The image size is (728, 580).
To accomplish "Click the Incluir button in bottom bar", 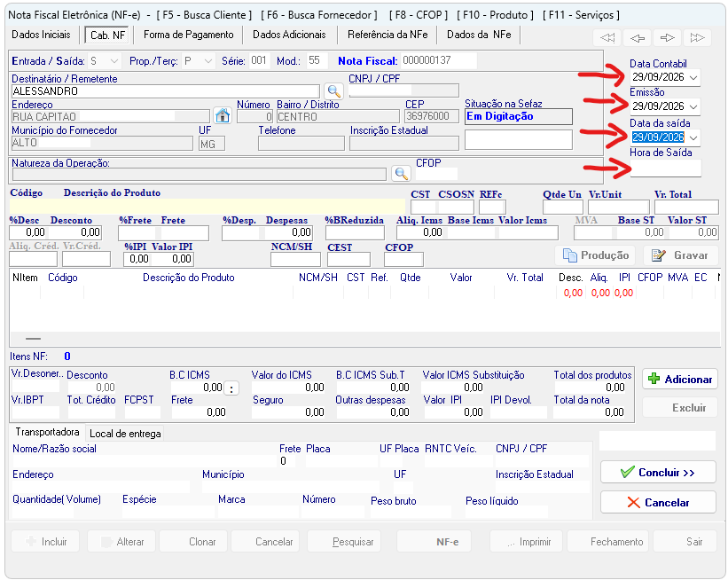I will (45, 542).
